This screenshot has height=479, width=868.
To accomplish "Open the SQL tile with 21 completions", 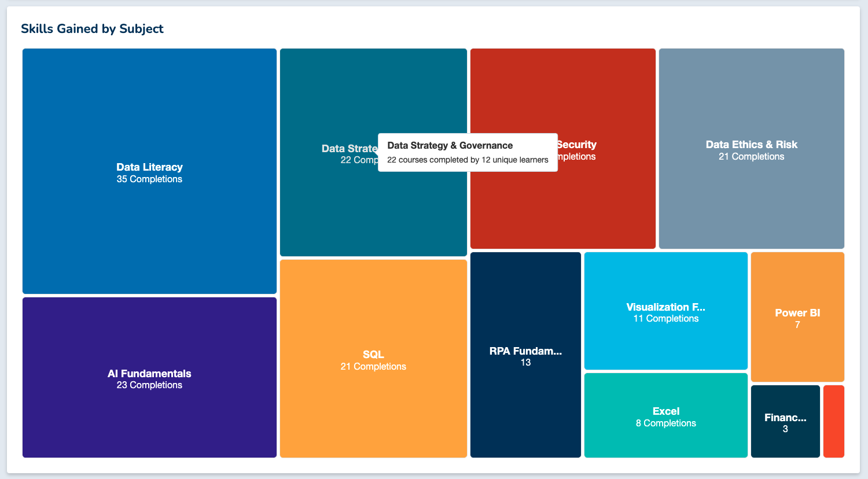I will click(373, 359).
